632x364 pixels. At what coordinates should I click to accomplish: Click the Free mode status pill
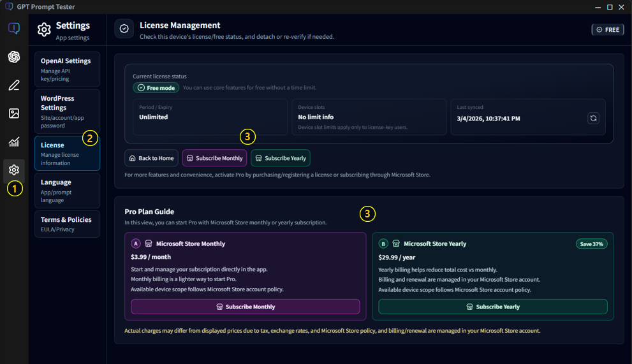(x=156, y=87)
